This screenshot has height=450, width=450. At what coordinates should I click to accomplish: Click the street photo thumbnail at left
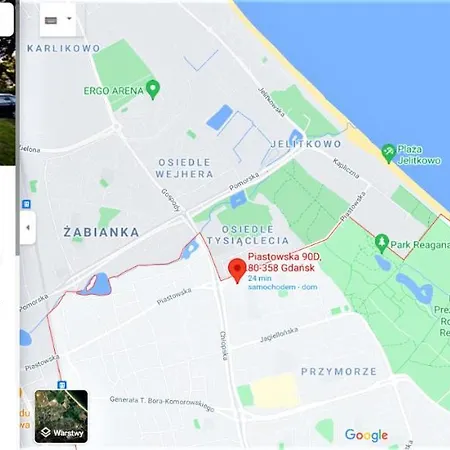(7, 100)
